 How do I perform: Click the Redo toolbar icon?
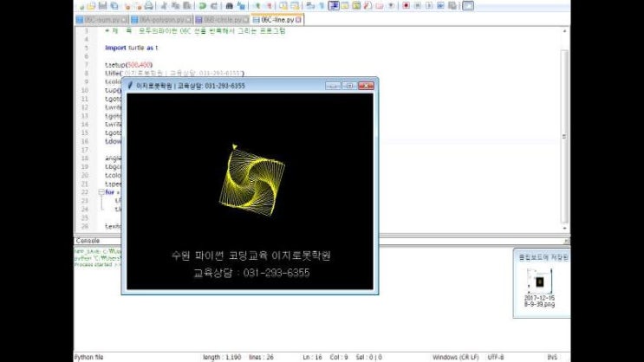(x=214, y=5)
